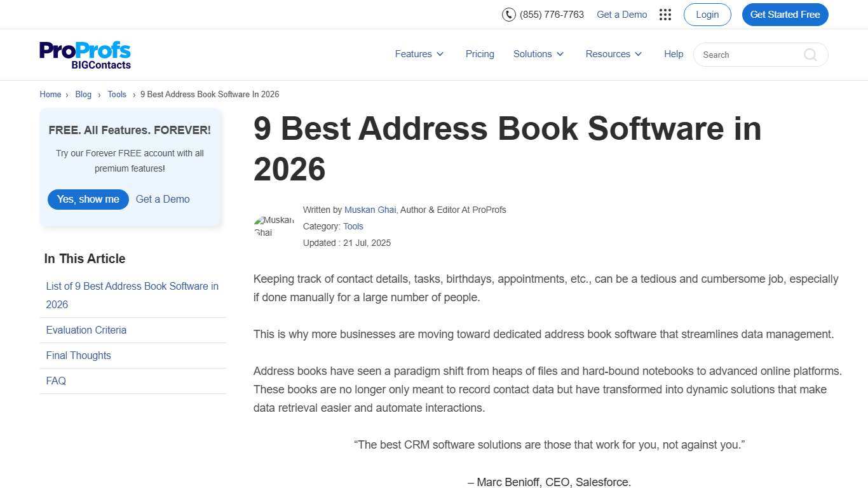Open the Blog breadcrumb link
The image size is (868, 488).
tap(83, 94)
